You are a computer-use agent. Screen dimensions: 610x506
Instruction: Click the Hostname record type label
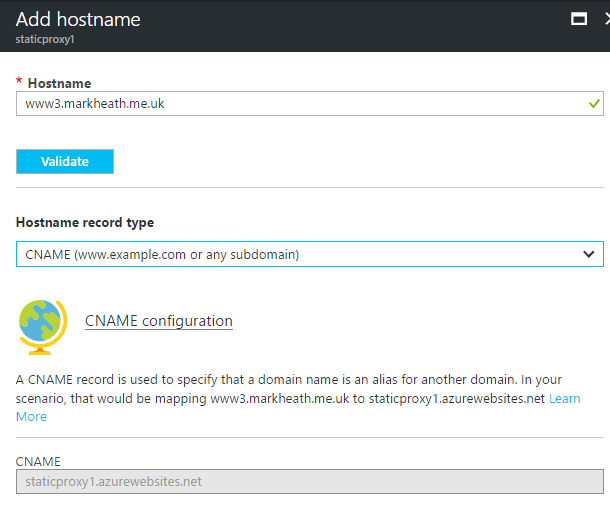pyautogui.click(x=85, y=222)
